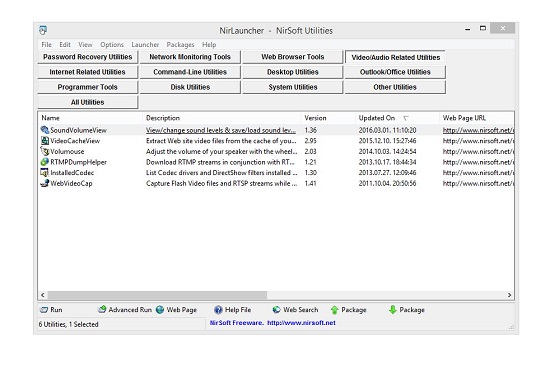Click the horizontal scrollbar left arrow

(43, 295)
